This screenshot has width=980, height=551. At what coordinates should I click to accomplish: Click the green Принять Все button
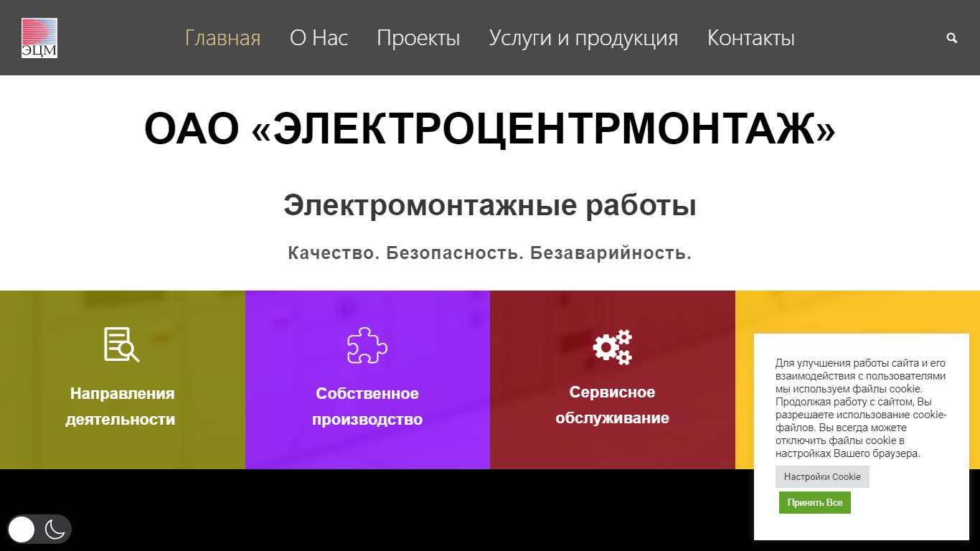pos(815,503)
